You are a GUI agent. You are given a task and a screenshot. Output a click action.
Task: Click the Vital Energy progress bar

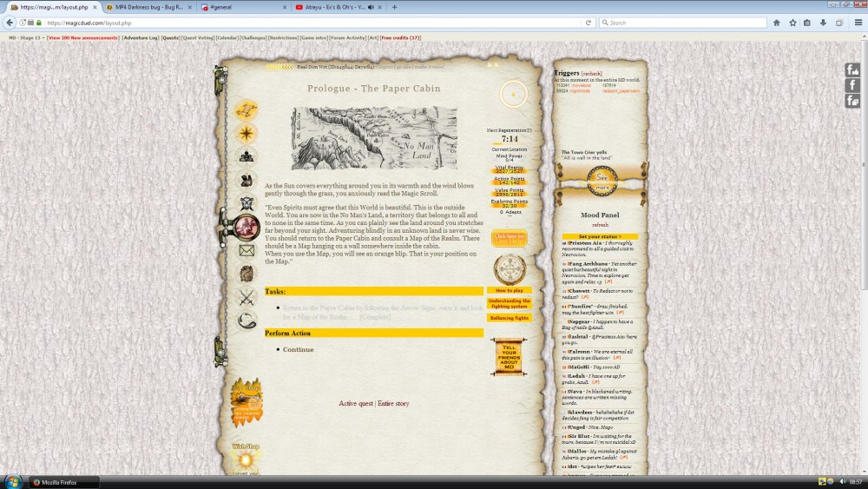click(x=510, y=171)
